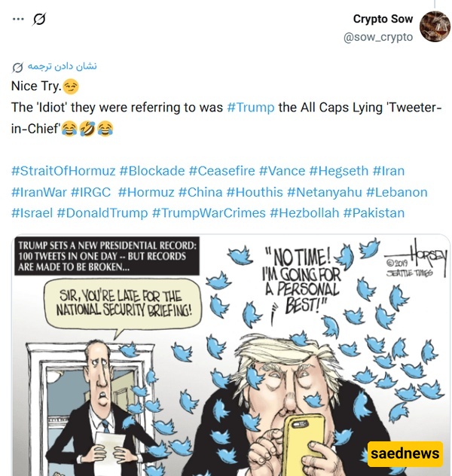Select the #Ceasefire hashtag

222,171
